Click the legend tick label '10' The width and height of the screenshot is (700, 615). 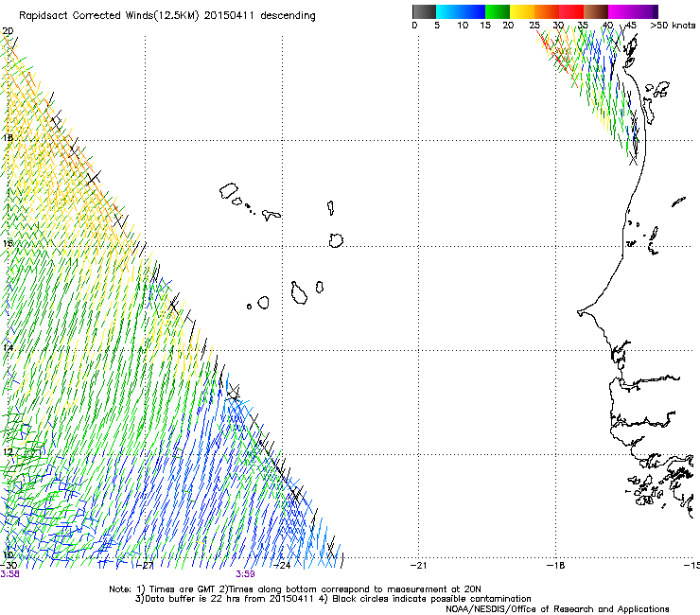point(463,26)
